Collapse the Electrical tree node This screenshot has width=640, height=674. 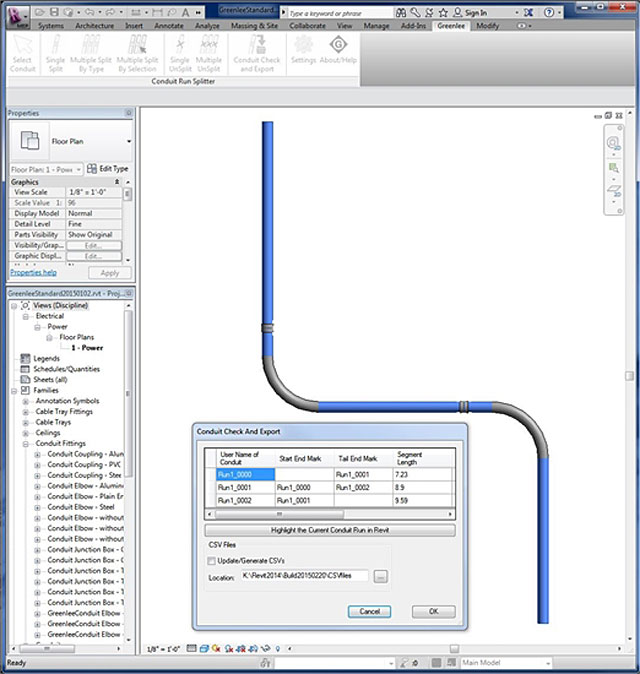pyautogui.click(x=26, y=316)
